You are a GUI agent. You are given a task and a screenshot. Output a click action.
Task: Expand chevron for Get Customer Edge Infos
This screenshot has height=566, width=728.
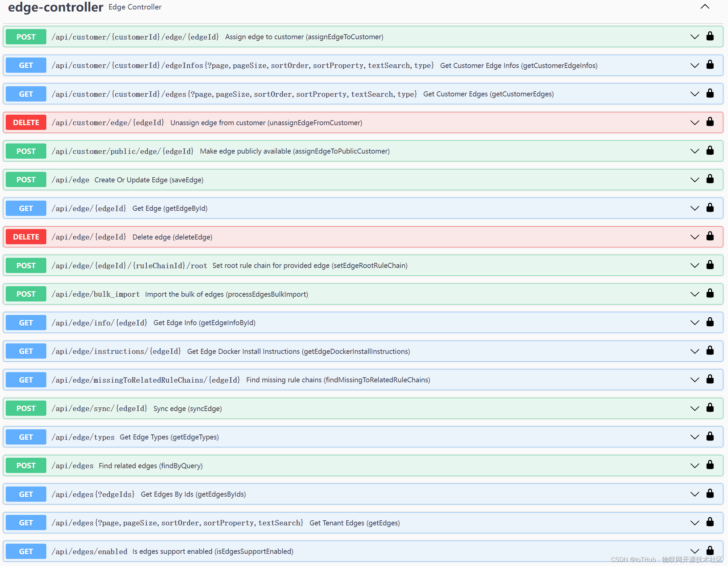[x=695, y=65]
